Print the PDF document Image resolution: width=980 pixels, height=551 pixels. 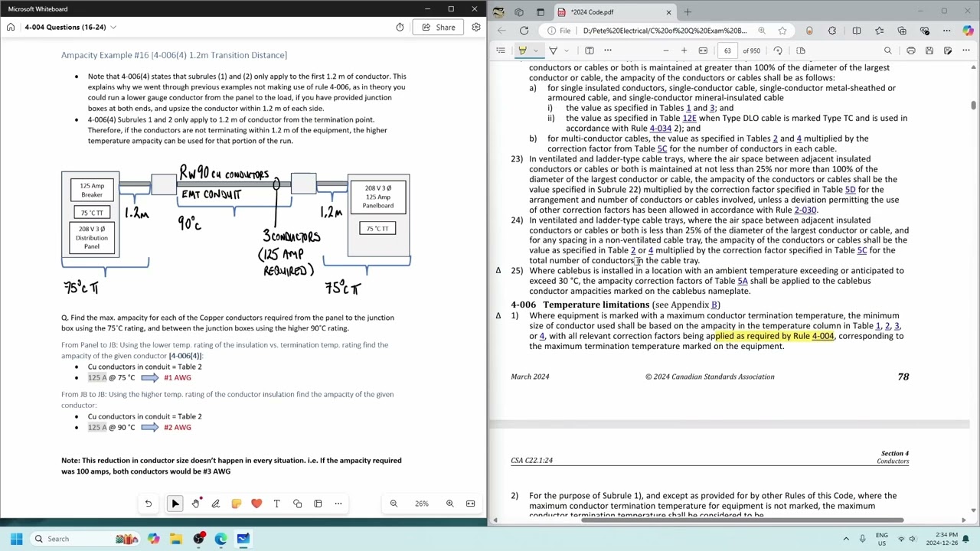pyautogui.click(x=911, y=51)
